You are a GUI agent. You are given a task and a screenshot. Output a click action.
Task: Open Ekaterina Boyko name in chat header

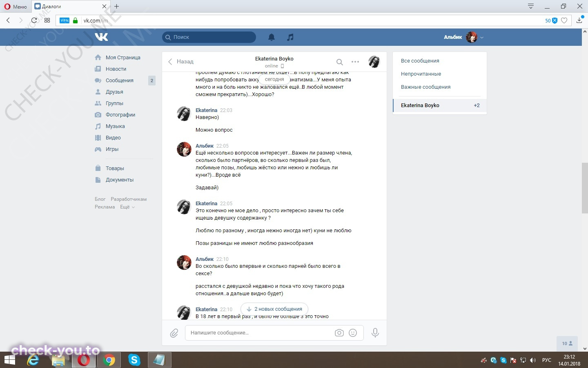pyautogui.click(x=274, y=59)
